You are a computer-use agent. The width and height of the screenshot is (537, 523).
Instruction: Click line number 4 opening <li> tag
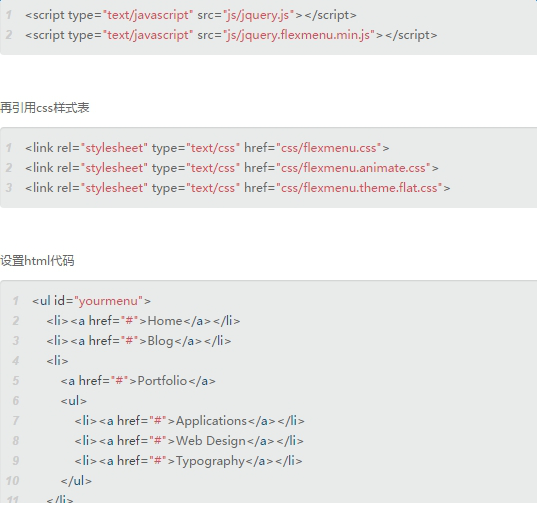[x=57, y=361]
